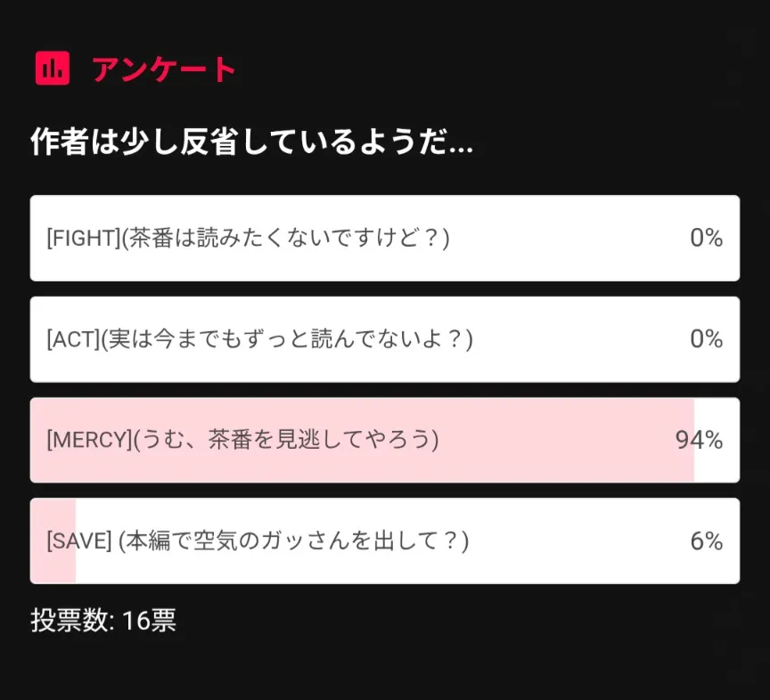Click the 0% result beside the FIGHT option
This screenshot has width=770, height=700.
(x=706, y=239)
